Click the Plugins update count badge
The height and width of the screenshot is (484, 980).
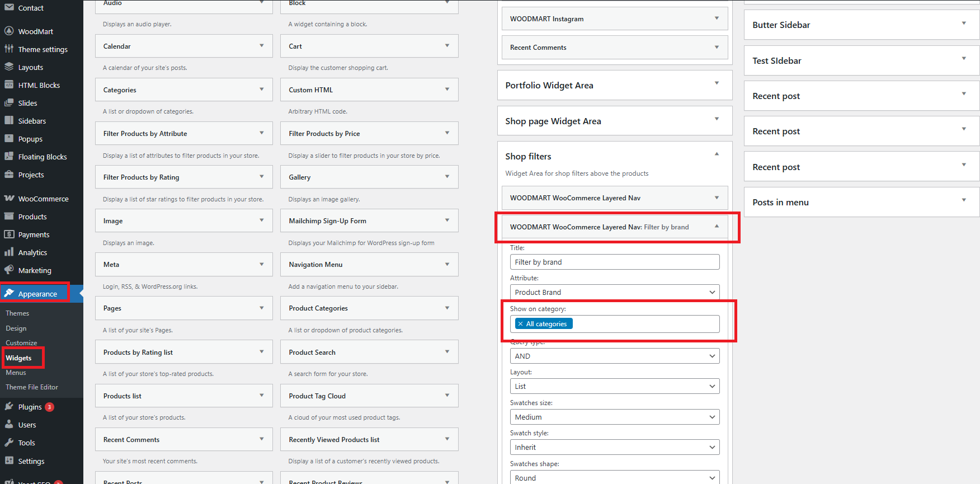pyautogui.click(x=50, y=407)
